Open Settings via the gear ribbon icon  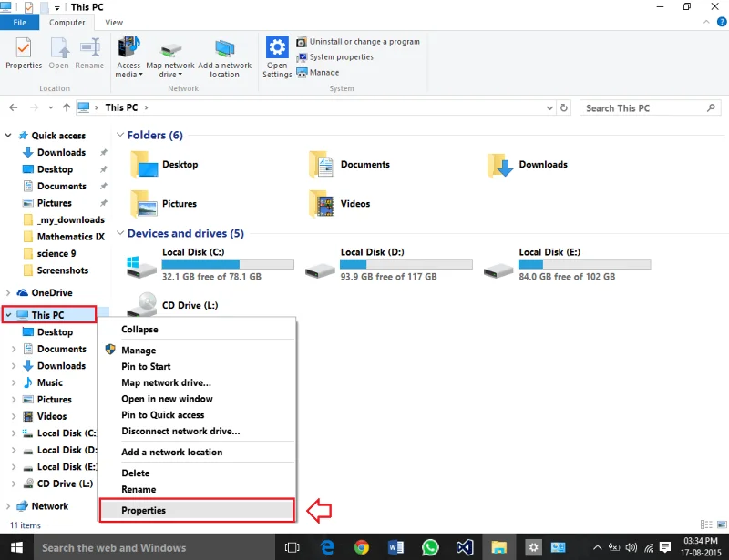[277, 47]
